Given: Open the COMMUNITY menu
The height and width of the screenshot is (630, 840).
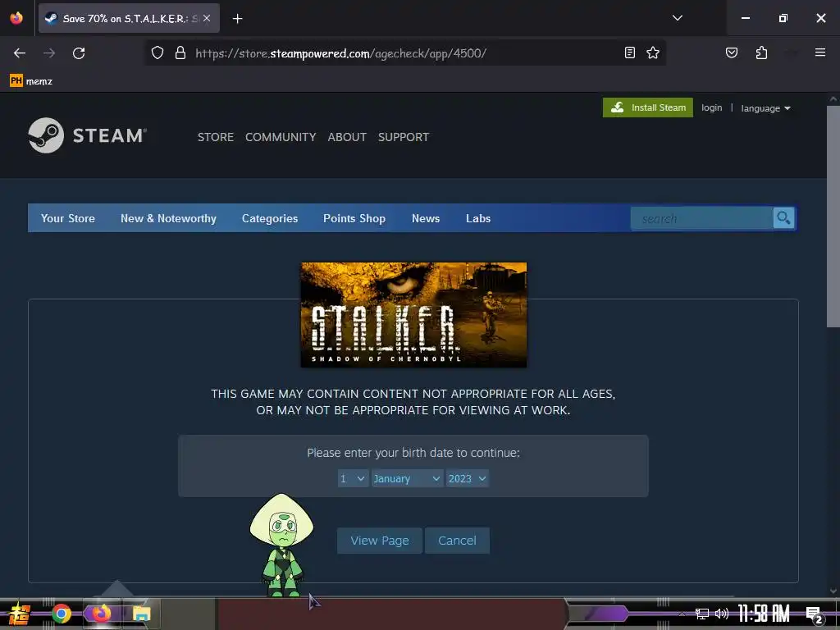Looking at the screenshot, I should pos(281,137).
